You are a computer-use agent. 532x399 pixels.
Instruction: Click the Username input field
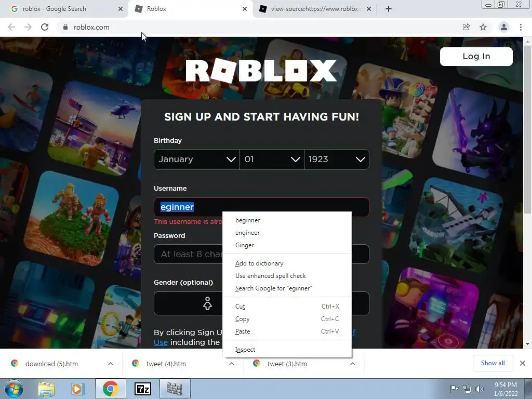261,207
